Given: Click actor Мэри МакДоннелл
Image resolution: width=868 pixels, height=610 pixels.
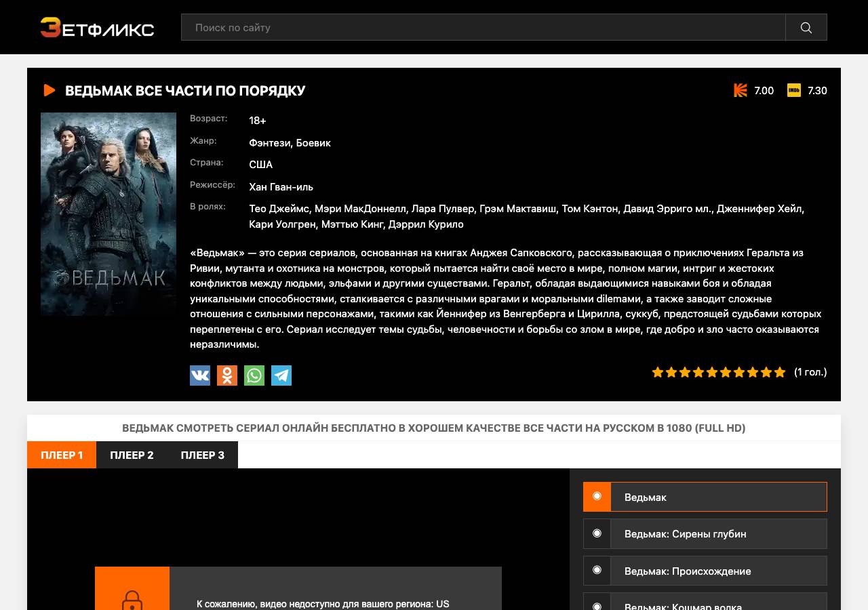Looking at the screenshot, I should pyautogui.click(x=361, y=209).
